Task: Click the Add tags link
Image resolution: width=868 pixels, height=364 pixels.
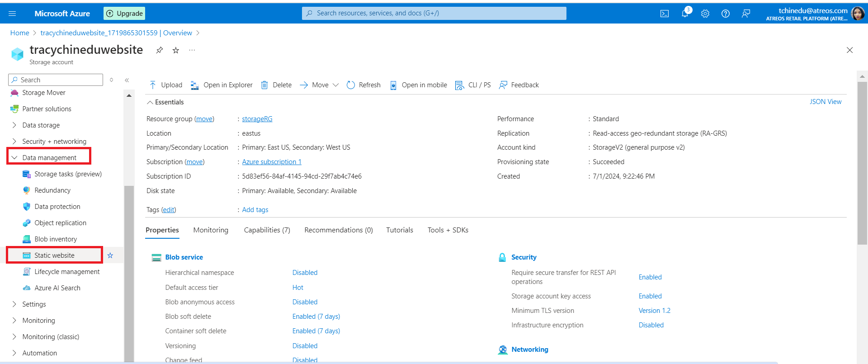Action: point(255,210)
